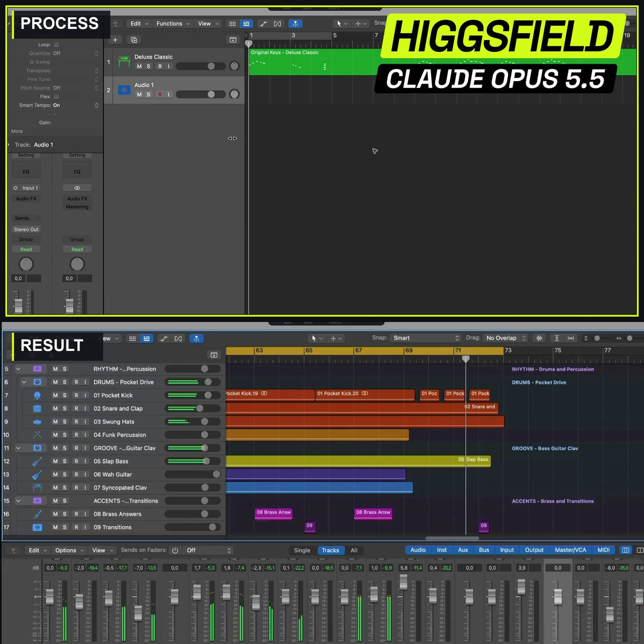Show automation in the Process toolbar
The width and height of the screenshot is (644, 644).
coord(263,24)
